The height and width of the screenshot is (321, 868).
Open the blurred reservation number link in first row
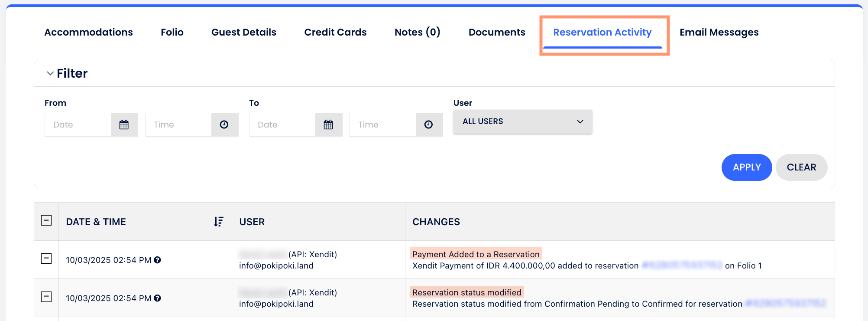(x=682, y=265)
